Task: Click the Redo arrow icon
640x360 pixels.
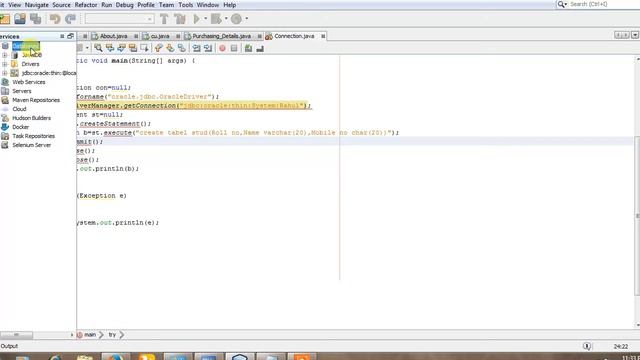Action: click(x=71, y=19)
